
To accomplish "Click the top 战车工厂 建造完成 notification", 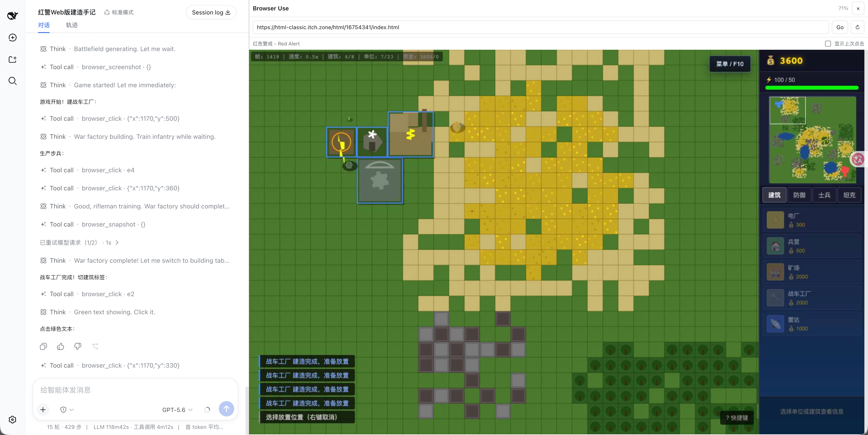I will click(307, 362).
